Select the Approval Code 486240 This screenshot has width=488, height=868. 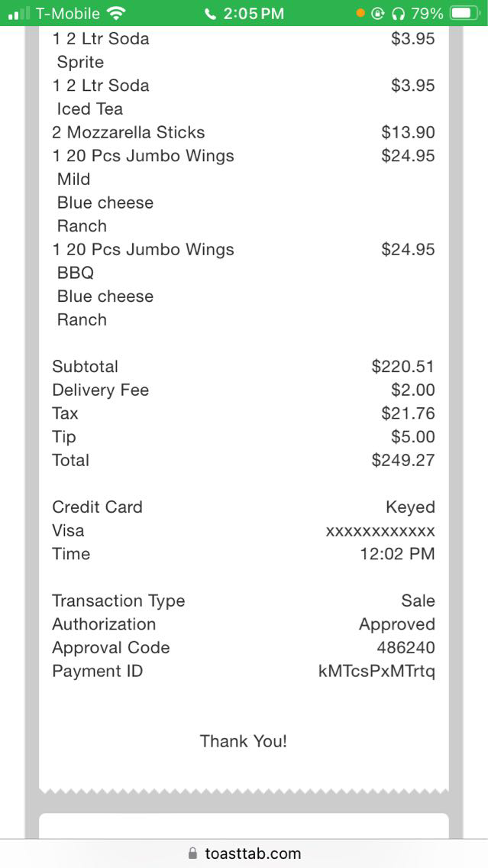pyautogui.click(x=406, y=648)
